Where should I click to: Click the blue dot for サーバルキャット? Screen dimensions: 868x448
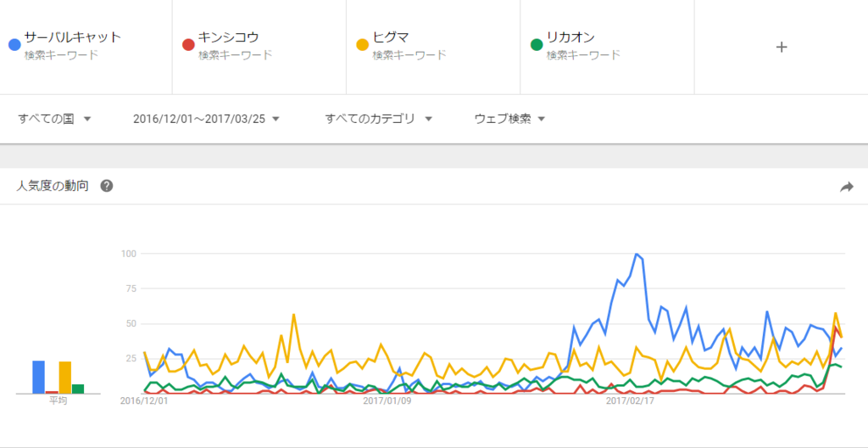[x=15, y=45]
